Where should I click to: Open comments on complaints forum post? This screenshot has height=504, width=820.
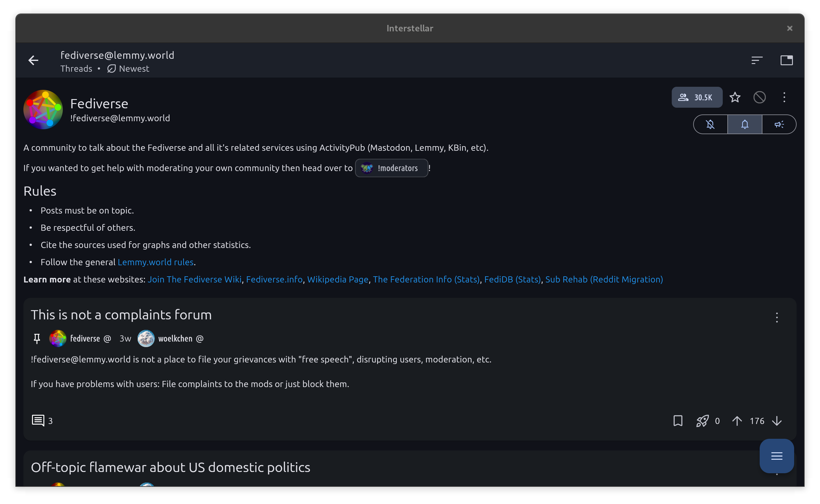pyautogui.click(x=42, y=421)
